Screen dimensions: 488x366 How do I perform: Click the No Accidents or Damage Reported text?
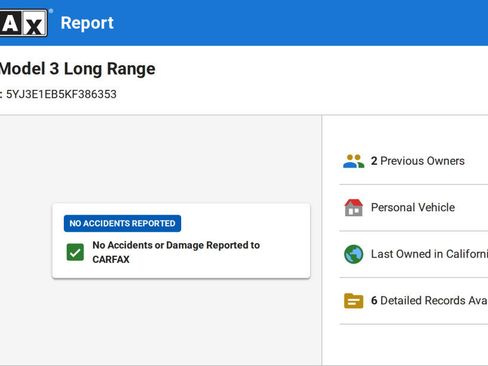[176, 252]
